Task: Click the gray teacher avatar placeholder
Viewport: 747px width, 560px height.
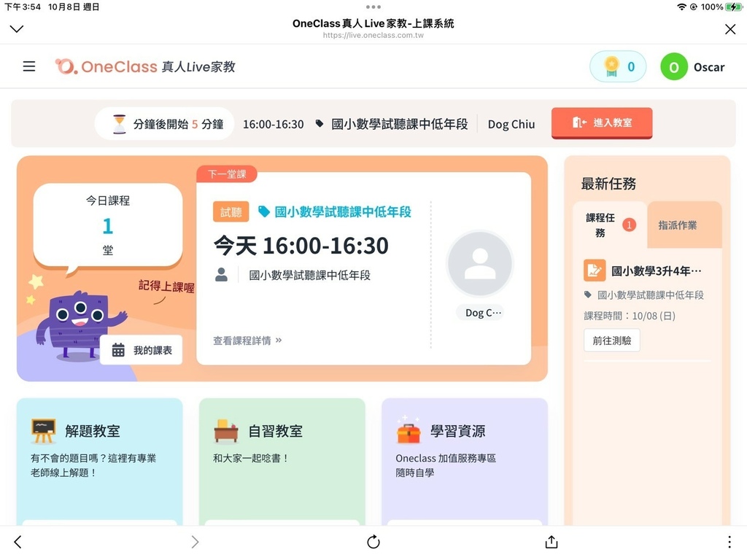Action: point(480,263)
